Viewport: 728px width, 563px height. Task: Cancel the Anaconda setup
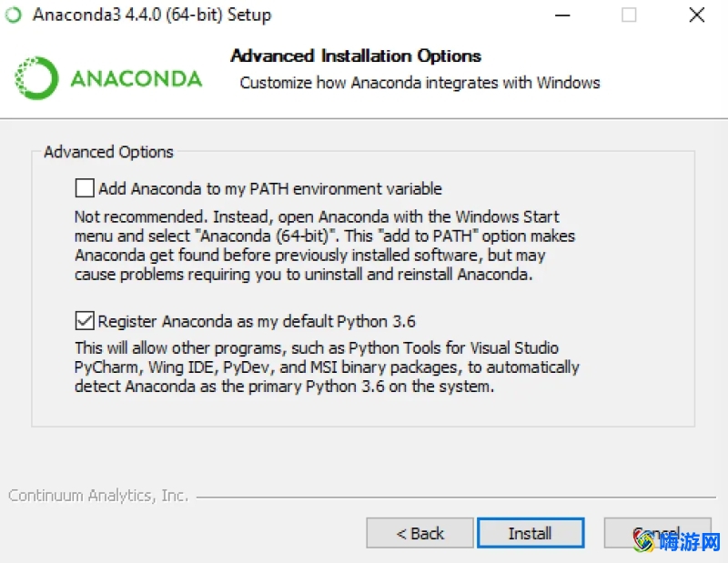pos(657,533)
